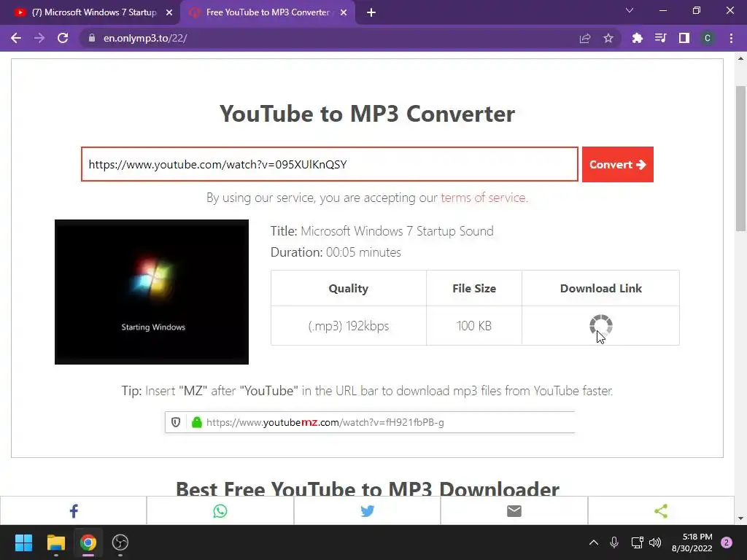Open File Explorer from the taskbar
The width and height of the screenshot is (747, 560).
(55, 542)
